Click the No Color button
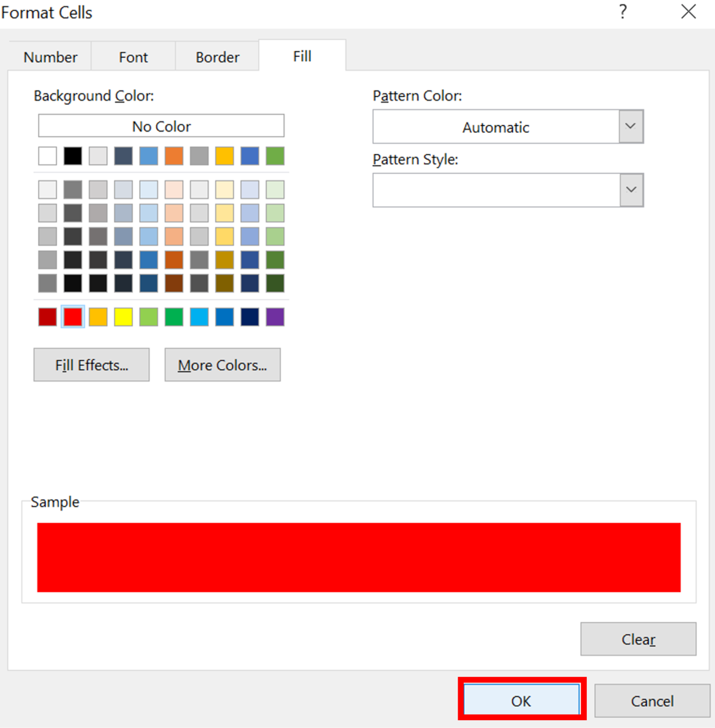The image size is (715, 728). tap(161, 126)
